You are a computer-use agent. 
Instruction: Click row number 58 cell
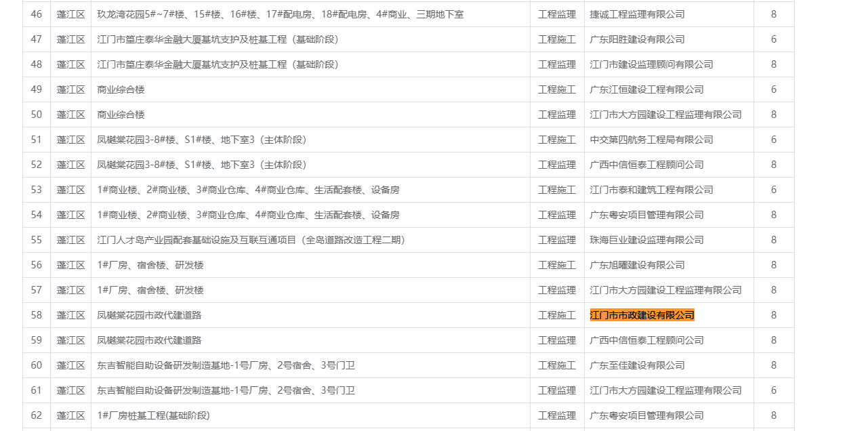37,315
